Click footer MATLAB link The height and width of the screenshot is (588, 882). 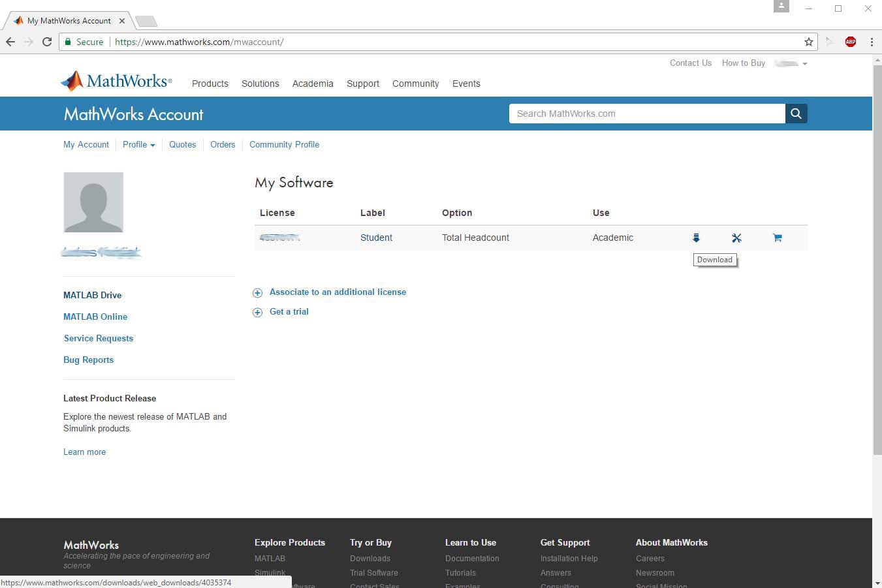[270, 559]
